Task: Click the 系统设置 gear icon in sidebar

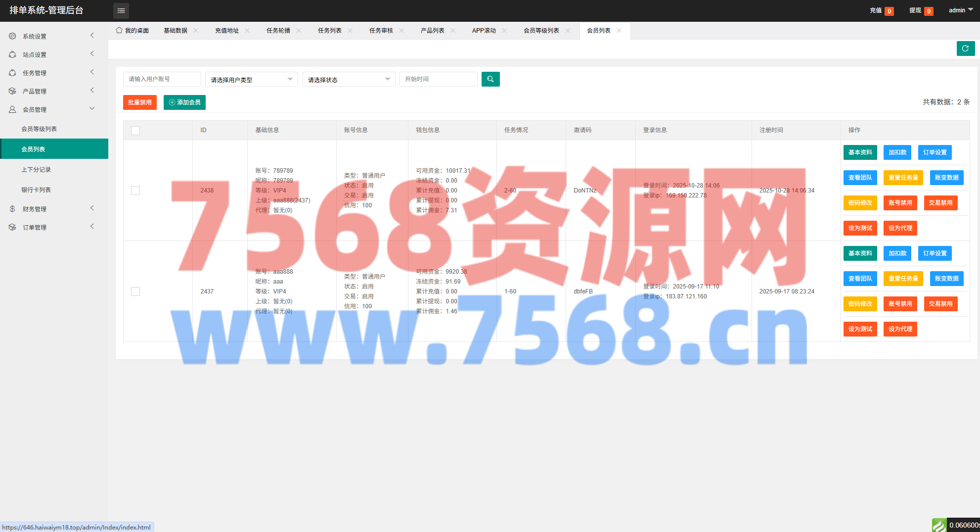Action: tap(12, 36)
